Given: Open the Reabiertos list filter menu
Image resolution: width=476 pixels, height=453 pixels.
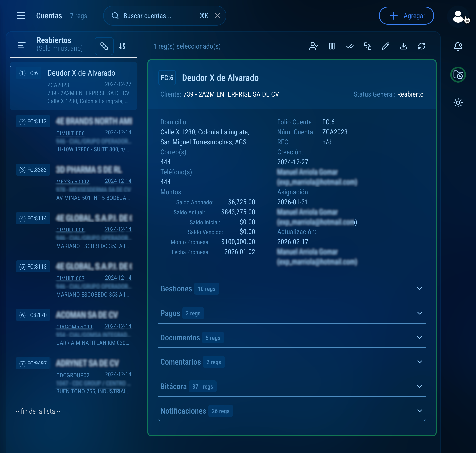Looking at the screenshot, I should [x=22, y=45].
